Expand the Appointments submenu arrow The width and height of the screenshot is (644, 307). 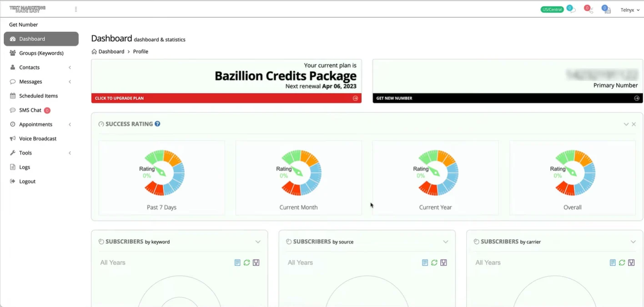pos(70,125)
